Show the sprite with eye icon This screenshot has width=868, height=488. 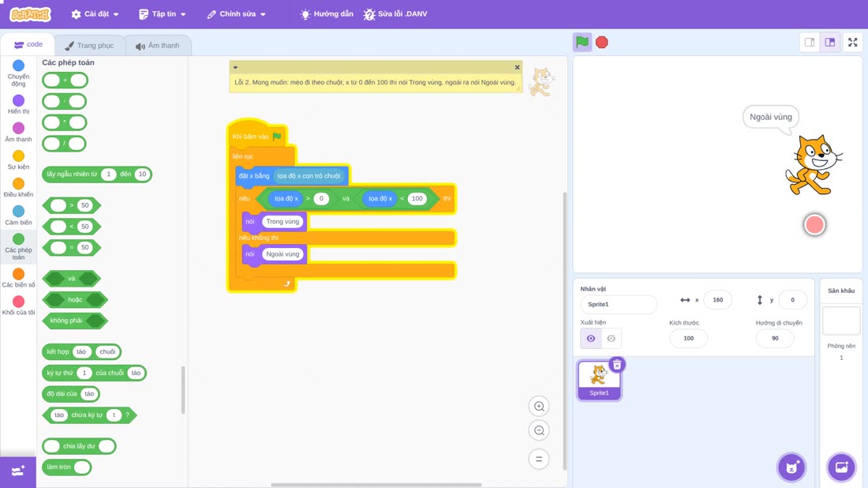click(x=591, y=339)
